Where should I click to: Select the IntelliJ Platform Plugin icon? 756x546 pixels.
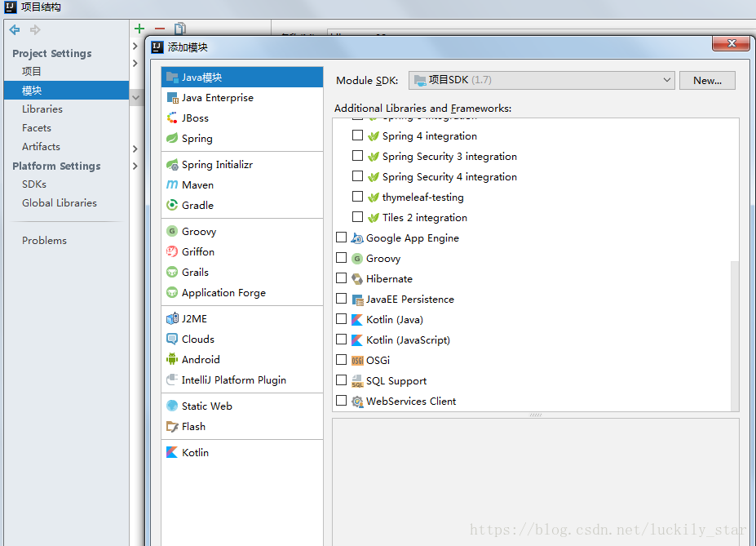point(172,380)
